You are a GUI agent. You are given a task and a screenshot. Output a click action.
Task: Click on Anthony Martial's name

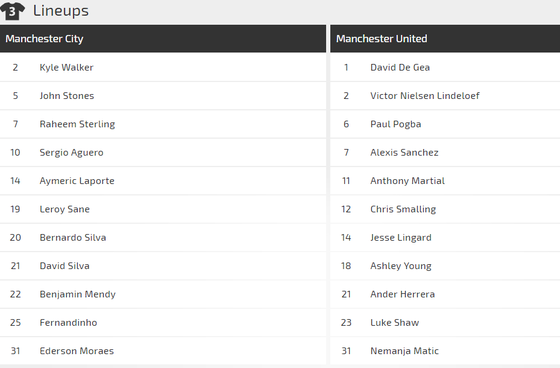pos(408,181)
